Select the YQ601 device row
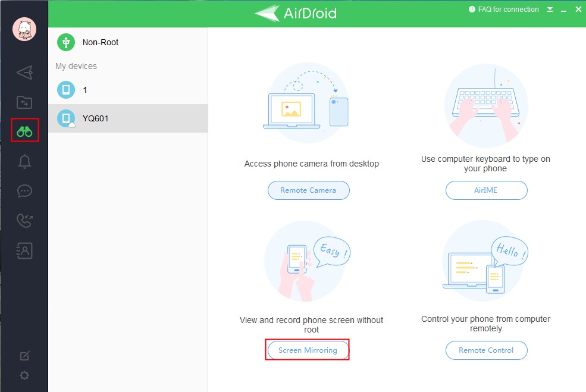 (128, 118)
